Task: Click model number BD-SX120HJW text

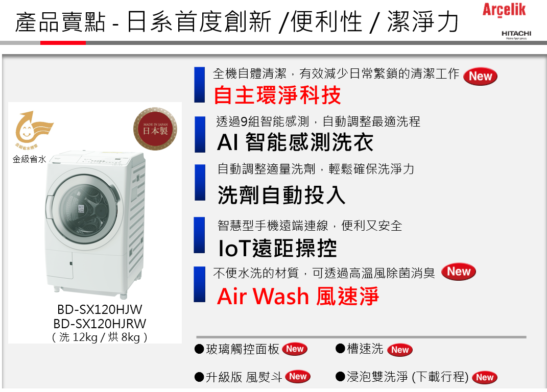Action: pyautogui.click(x=100, y=309)
